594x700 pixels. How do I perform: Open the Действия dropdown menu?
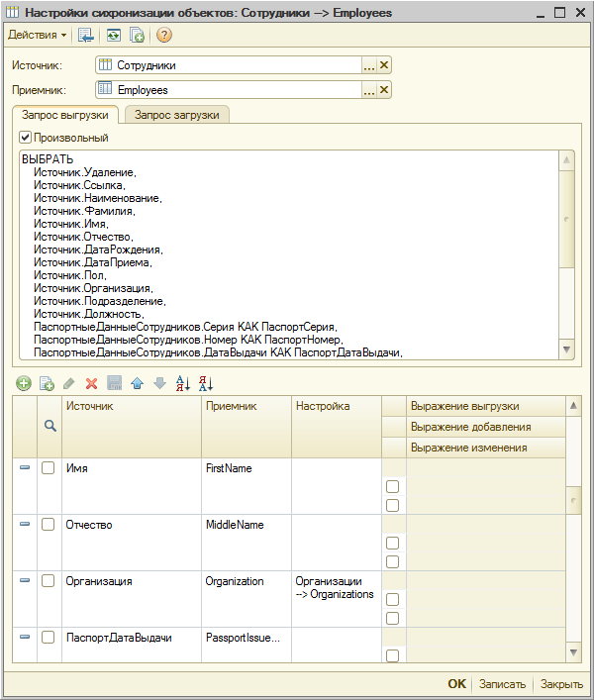(x=37, y=35)
